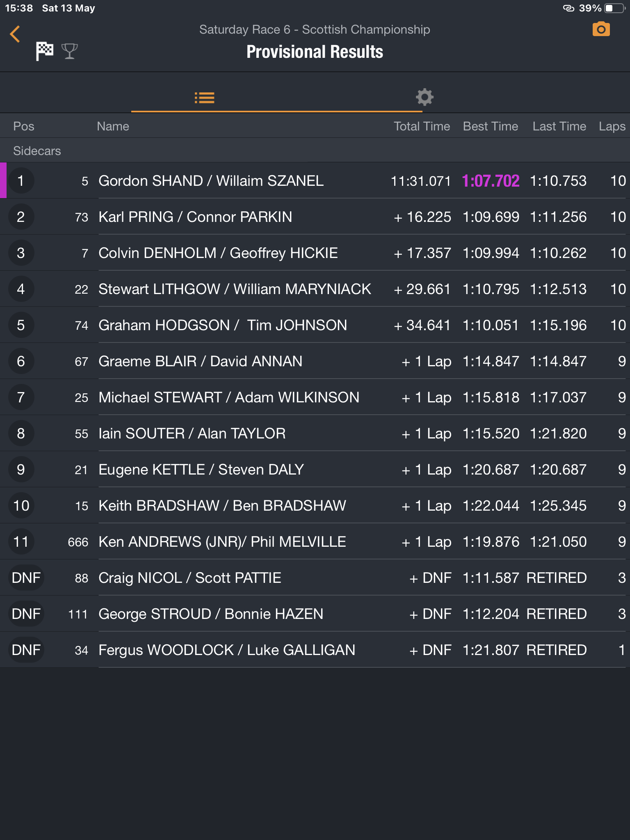This screenshot has height=840, width=630.
Task: Tap the link icon in status bar
Action: coord(568,8)
